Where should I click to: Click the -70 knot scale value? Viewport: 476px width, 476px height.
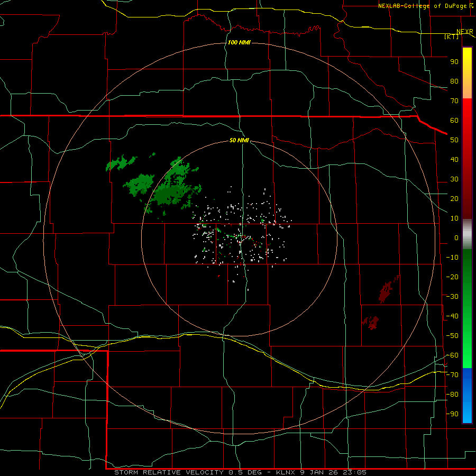click(452, 375)
